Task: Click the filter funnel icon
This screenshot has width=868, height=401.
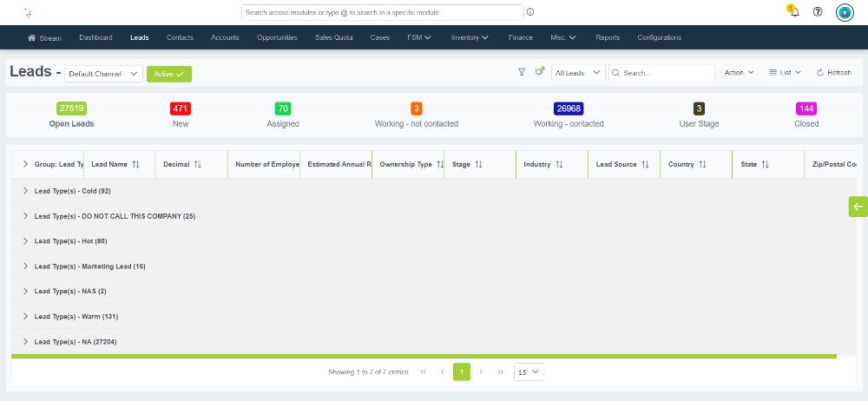Action: tap(522, 73)
